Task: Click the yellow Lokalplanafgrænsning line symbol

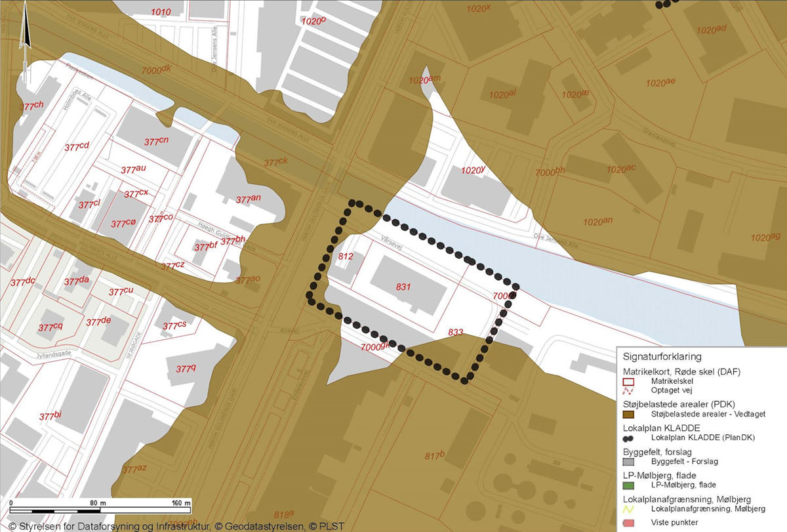Action: click(628, 508)
